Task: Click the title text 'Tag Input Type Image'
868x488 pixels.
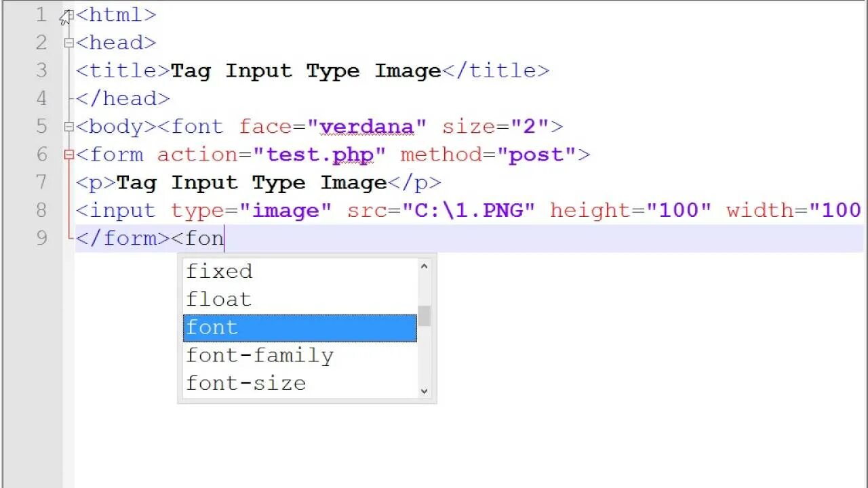Action: click(306, 71)
